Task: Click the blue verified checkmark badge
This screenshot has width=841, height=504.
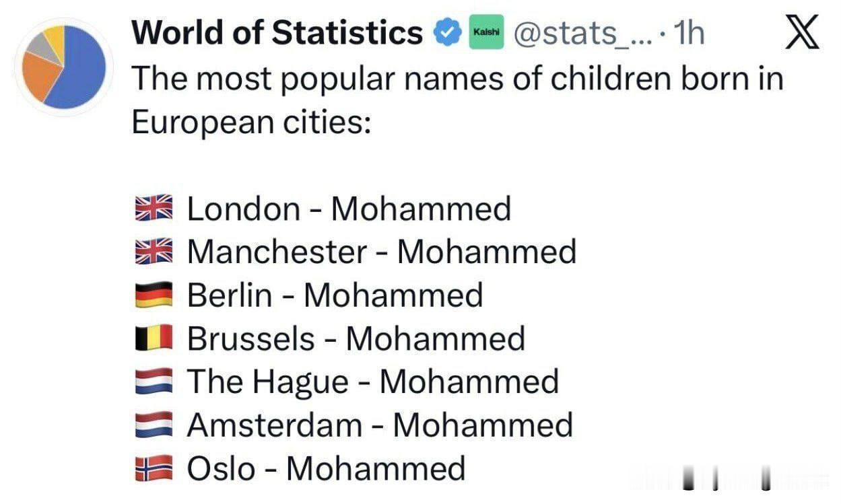Action: coord(446,33)
